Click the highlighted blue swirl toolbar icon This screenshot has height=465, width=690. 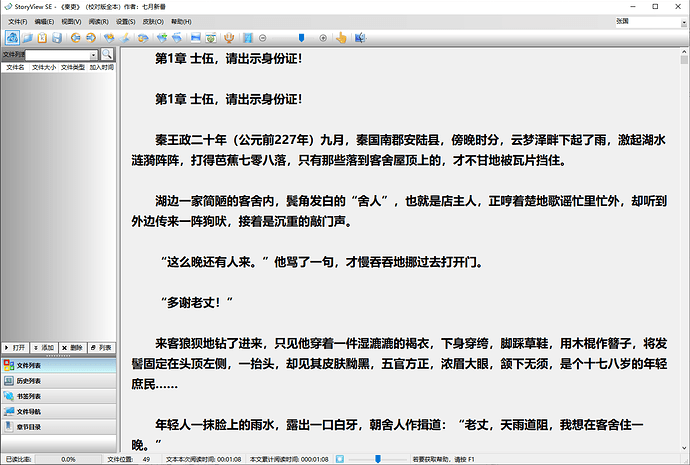tap(12, 38)
